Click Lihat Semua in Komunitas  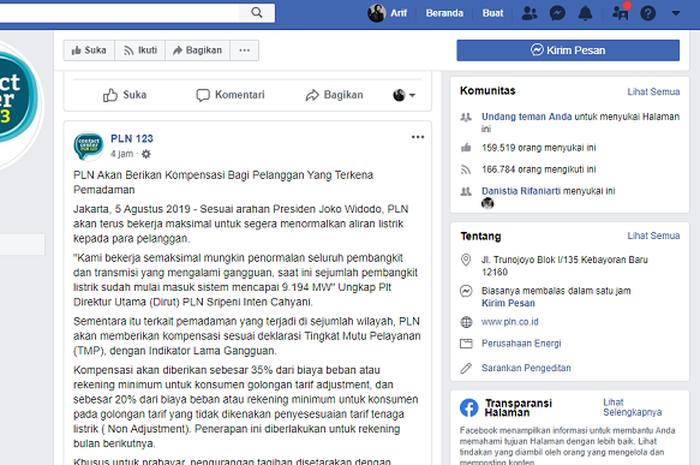[654, 91]
